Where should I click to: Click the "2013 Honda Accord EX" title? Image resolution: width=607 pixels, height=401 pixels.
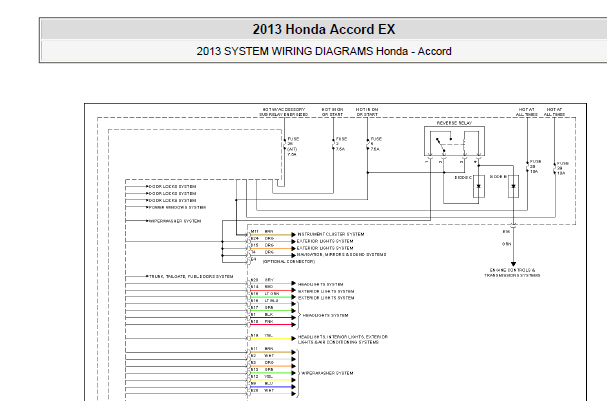(x=324, y=29)
